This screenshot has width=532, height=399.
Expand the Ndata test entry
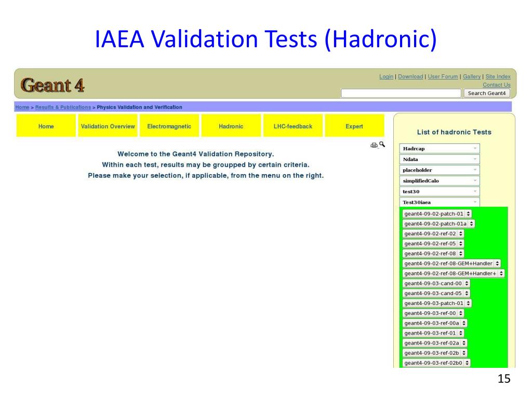click(x=440, y=159)
